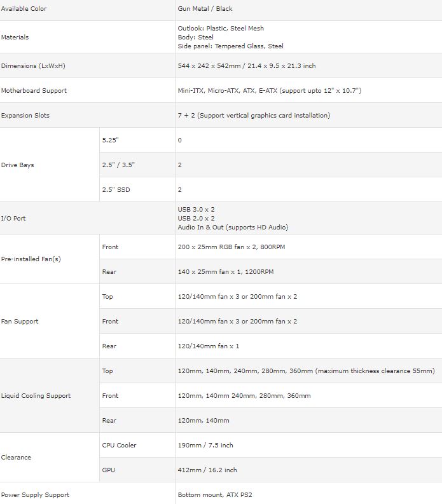The height and width of the screenshot is (504, 442).
Task: Click the Motherboard Support value text
Action: 270,91
